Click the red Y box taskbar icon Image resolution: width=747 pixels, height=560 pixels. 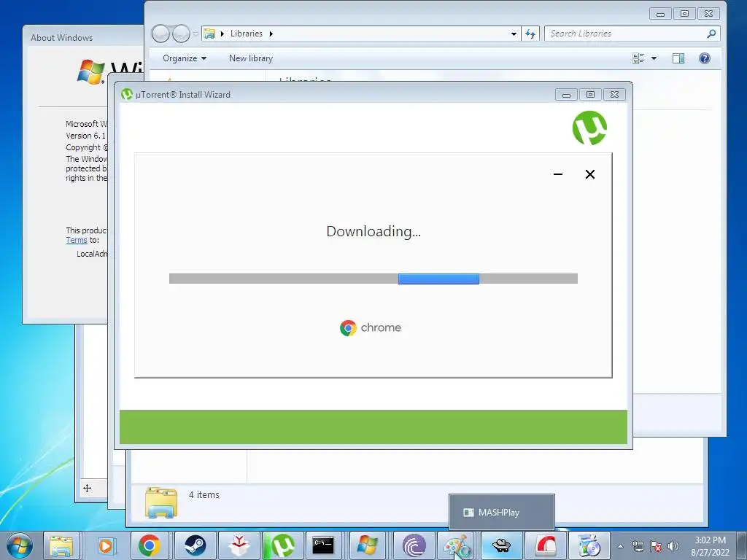point(239,545)
